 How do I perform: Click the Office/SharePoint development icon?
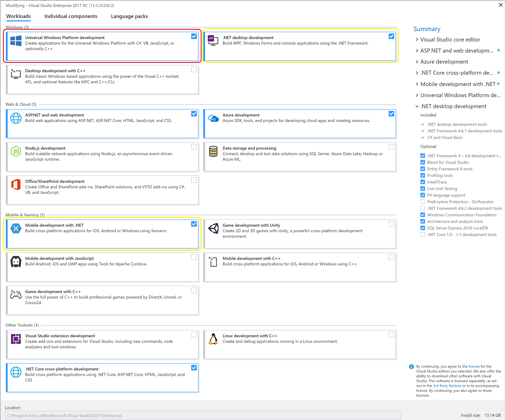point(16,184)
